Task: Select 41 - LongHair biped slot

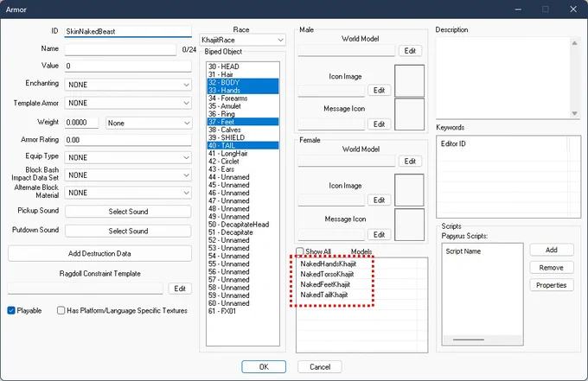Action: (x=243, y=153)
